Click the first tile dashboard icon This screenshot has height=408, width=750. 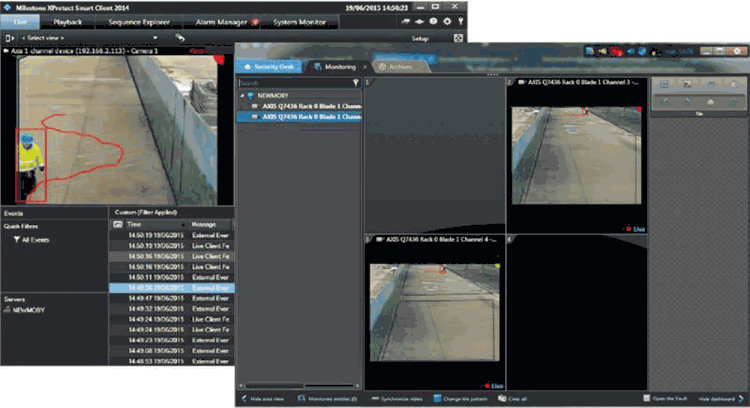click(664, 84)
